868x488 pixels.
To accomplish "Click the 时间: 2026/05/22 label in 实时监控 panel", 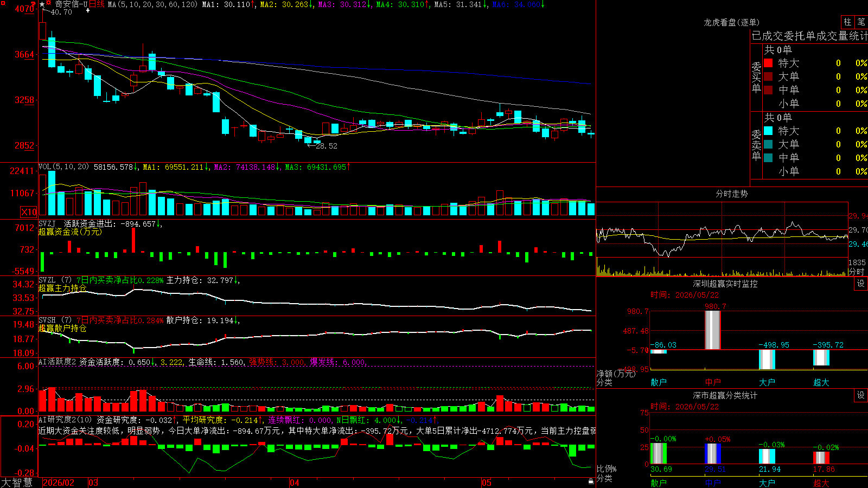I will point(685,295).
